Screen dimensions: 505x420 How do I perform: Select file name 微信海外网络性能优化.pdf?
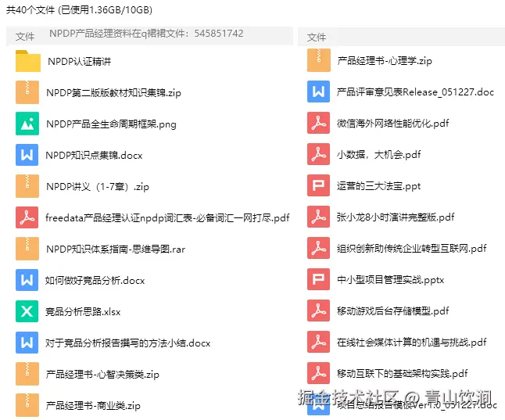coord(393,124)
